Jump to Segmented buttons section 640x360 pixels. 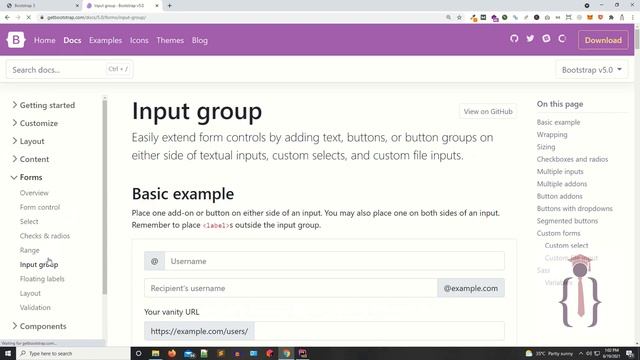click(567, 221)
